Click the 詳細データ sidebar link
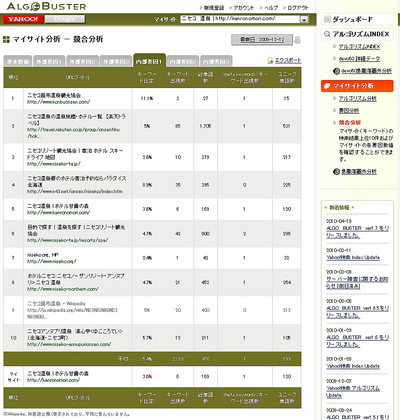 coord(359,59)
